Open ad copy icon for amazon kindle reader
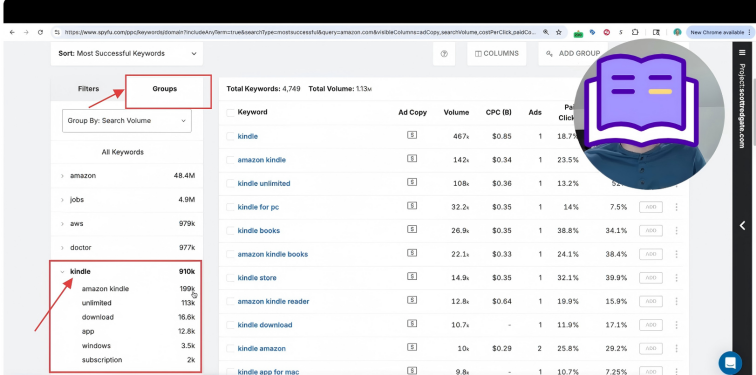Viewport: 756px width, 375px height. click(412, 300)
